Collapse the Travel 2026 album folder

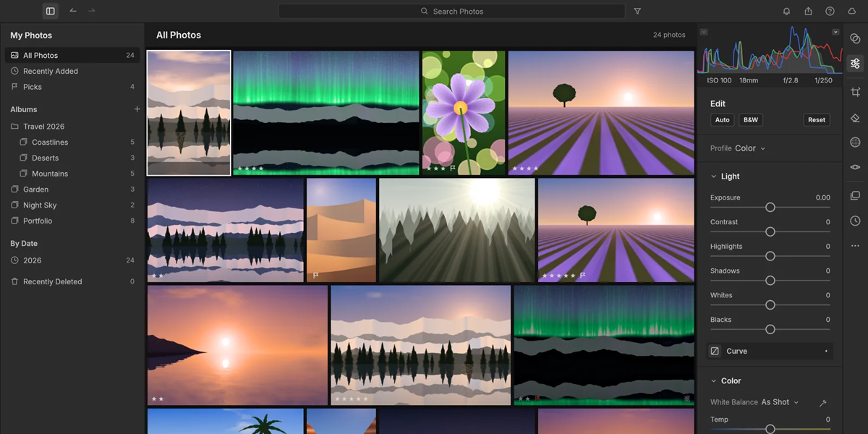point(14,127)
